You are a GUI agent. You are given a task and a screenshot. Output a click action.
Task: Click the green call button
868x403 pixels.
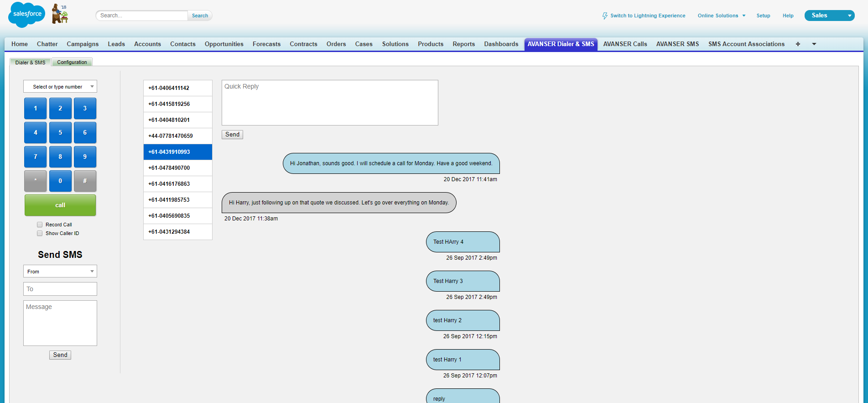[x=60, y=205]
